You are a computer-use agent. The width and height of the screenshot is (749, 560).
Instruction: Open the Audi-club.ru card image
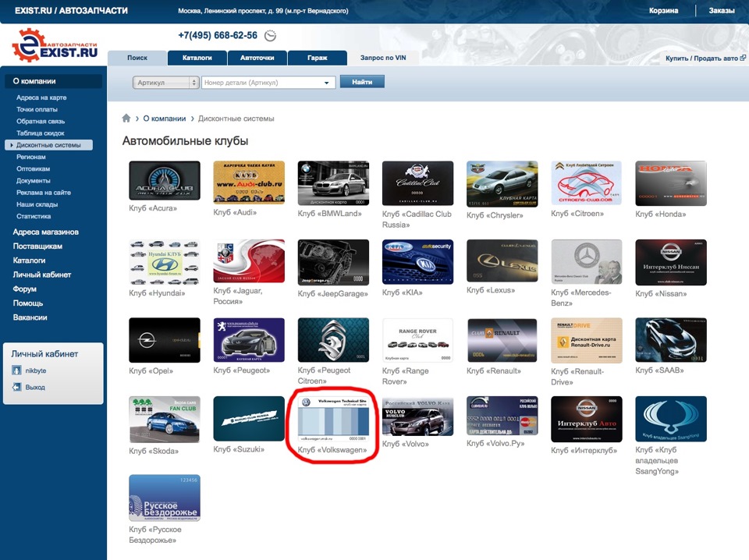pos(249,183)
